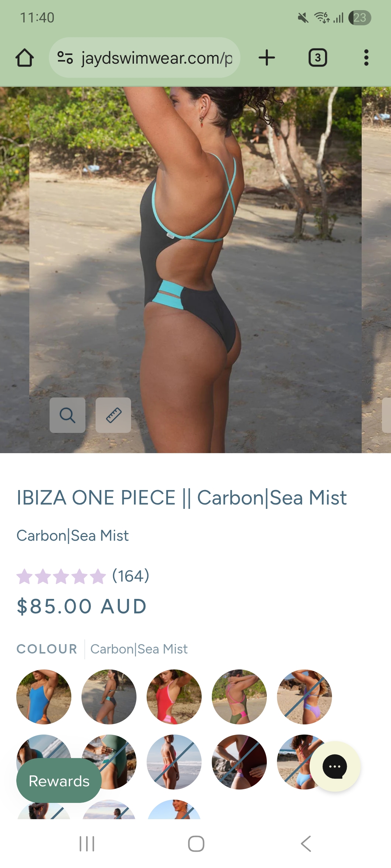The image size is (391, 868).
Task: Open site info icon in address bar
Action: pyautogui.click(x=65, y=58)
